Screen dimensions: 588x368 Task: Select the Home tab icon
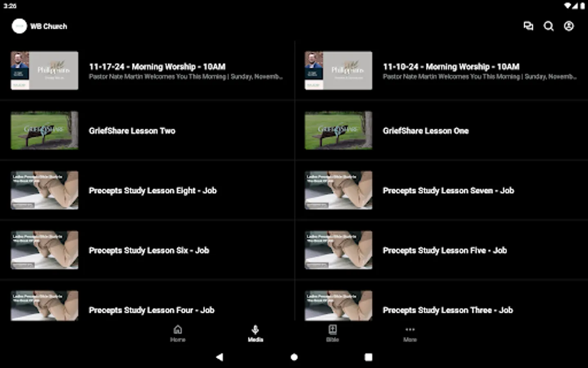click(x=178, y=329)
